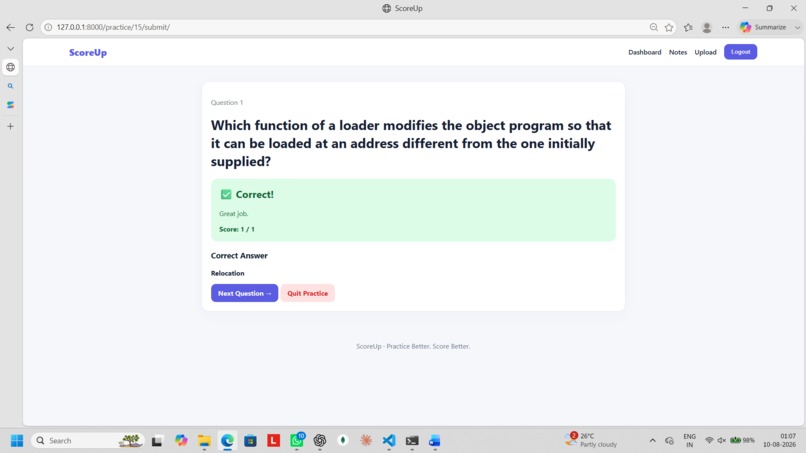The image size is (806, 453).
Task: Open File Explorer from the taskbar
Action: pyautogui.click(x=204, y=441)
